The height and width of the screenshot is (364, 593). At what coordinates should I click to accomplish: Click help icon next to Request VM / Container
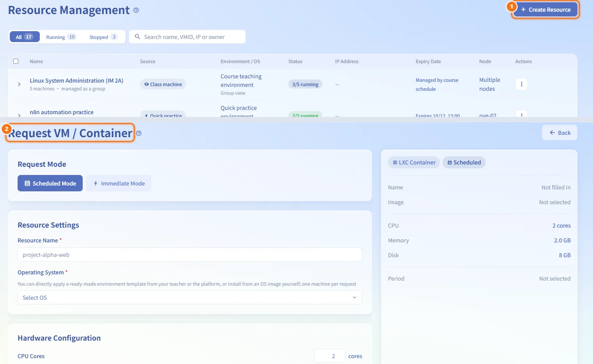coord(138,133)
